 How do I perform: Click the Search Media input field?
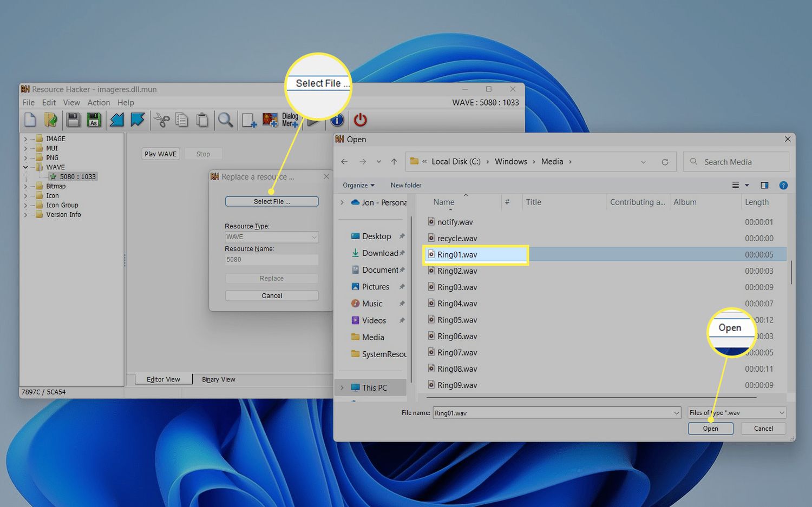point(736,162)
